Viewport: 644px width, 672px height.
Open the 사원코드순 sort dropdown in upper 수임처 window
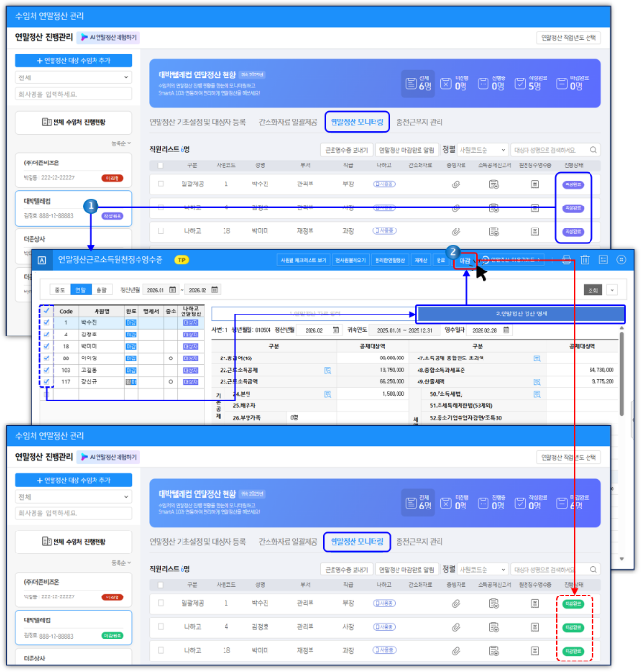(483, 150)
